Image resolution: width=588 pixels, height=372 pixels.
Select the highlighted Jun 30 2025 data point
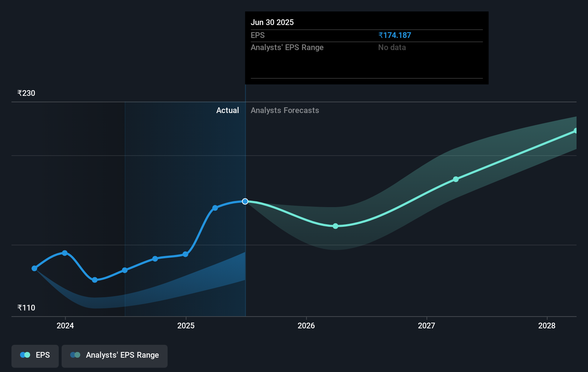pos(245,201)
